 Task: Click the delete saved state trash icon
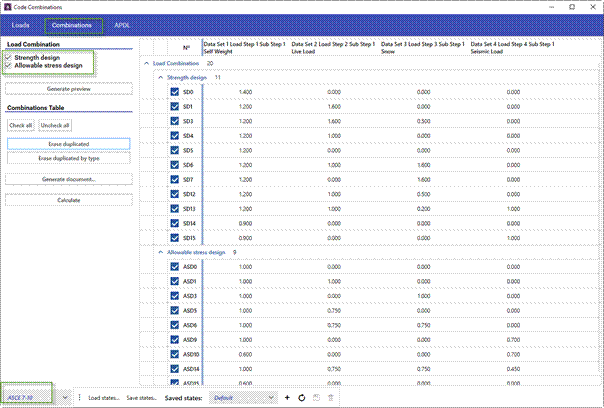[x=331, y=398]
